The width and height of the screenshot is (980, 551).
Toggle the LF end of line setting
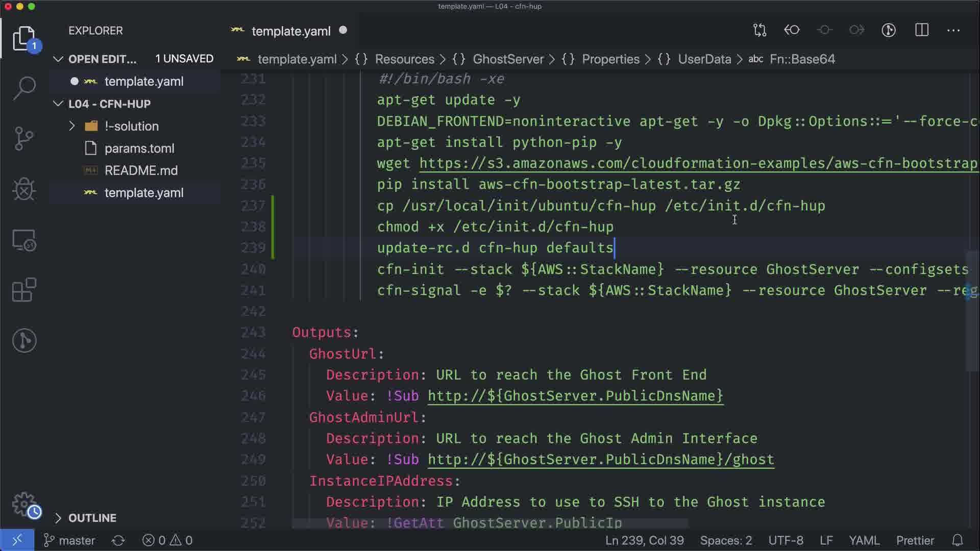pos(826,540)
